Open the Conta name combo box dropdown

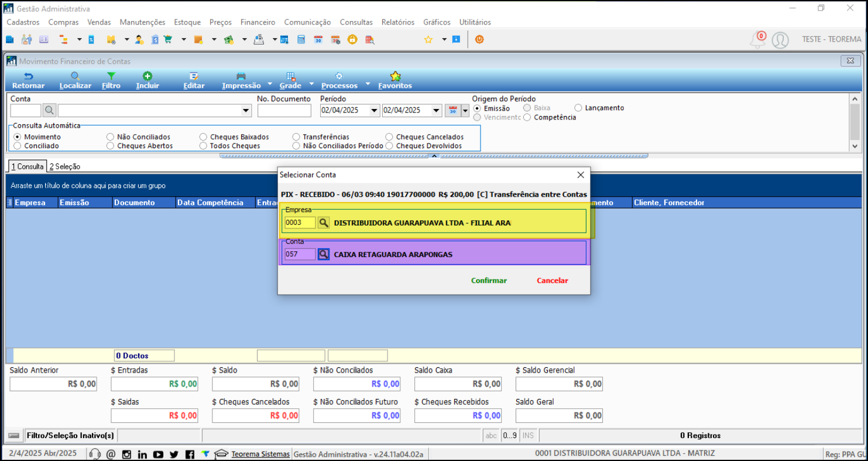[x=246, y=111]
